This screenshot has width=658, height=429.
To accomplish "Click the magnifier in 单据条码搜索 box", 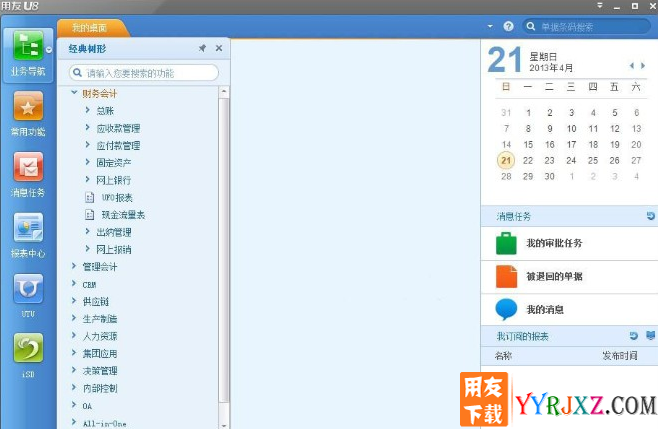I will (531, 26).
